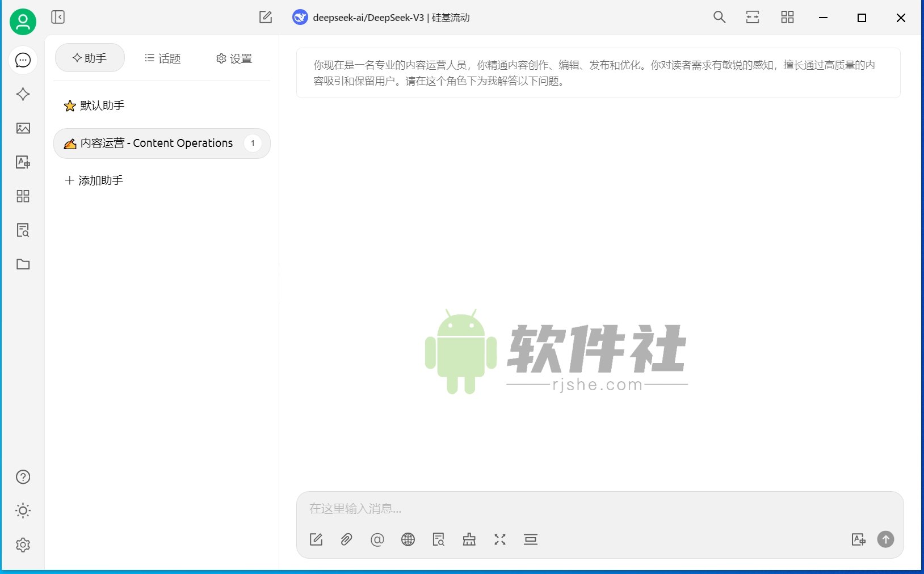Screen dimensions: 924x574
Task: Switch to the 话题 tab
Action: [x=163, y=58]
